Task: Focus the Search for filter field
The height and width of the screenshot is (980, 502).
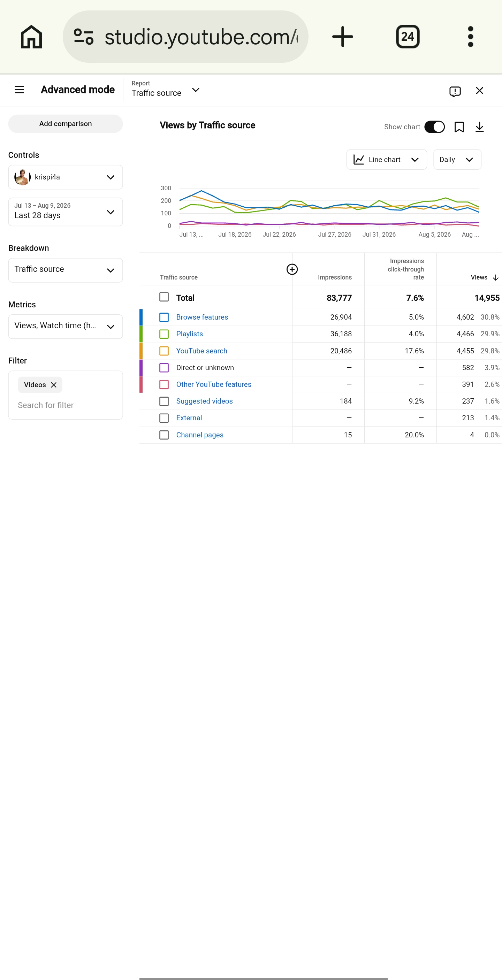Action: [x=66, y=406]
